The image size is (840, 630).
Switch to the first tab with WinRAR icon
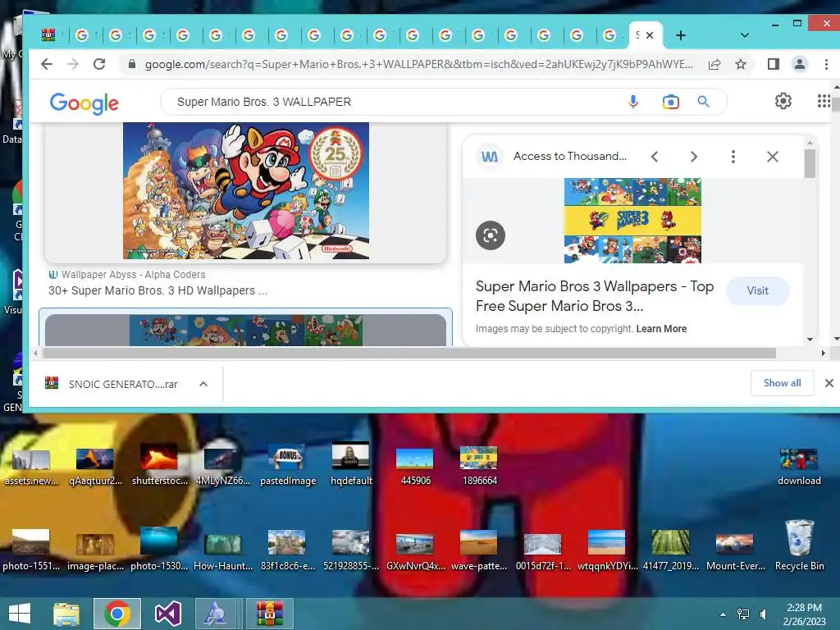coord(48,34)
